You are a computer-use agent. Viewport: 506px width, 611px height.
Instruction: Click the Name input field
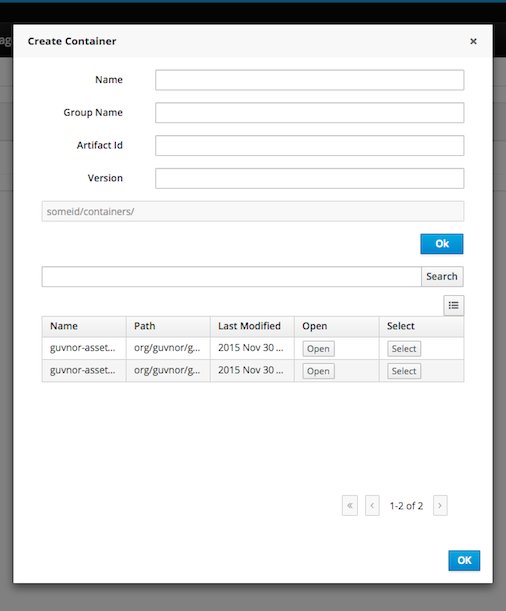click(310, 80)
